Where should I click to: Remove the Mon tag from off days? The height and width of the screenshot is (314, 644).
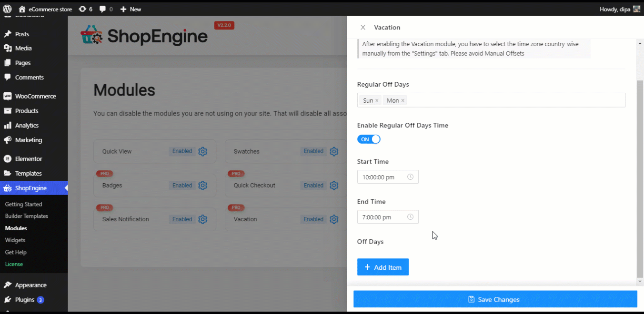coord(402,100)
